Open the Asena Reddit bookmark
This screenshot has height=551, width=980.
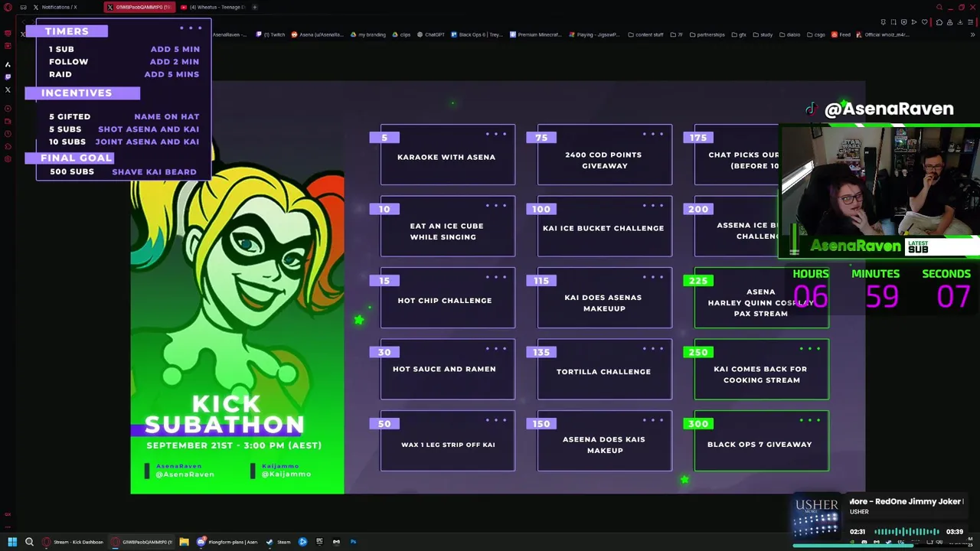(x=317, y=34)
